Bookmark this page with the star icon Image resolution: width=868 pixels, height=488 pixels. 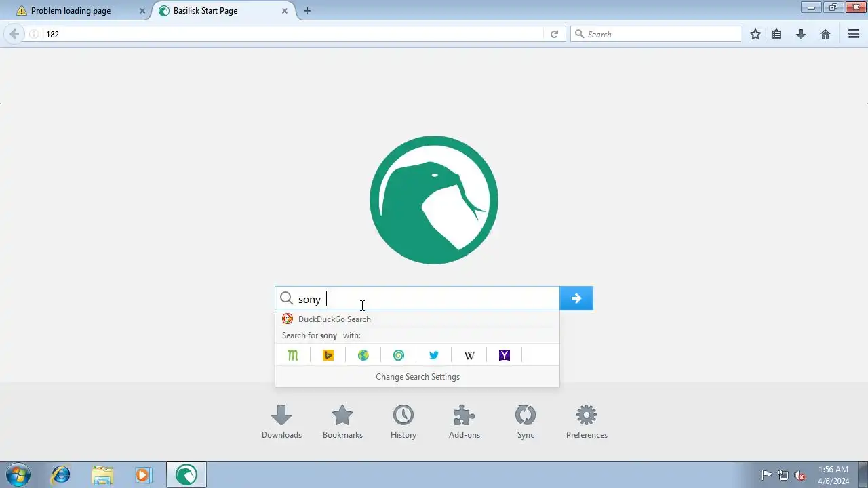755,34
